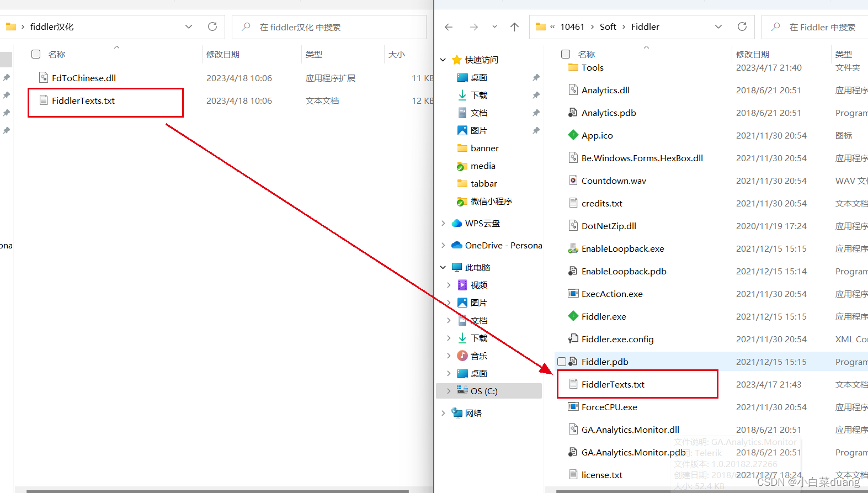Click the OS (C:) drive icon
The image size is (868, 493).
462,390
